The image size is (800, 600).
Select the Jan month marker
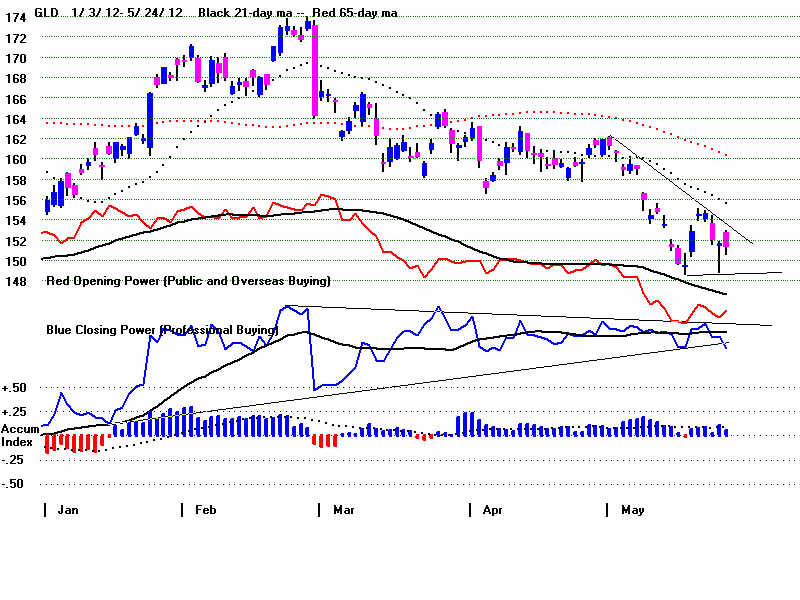point(68,510)
